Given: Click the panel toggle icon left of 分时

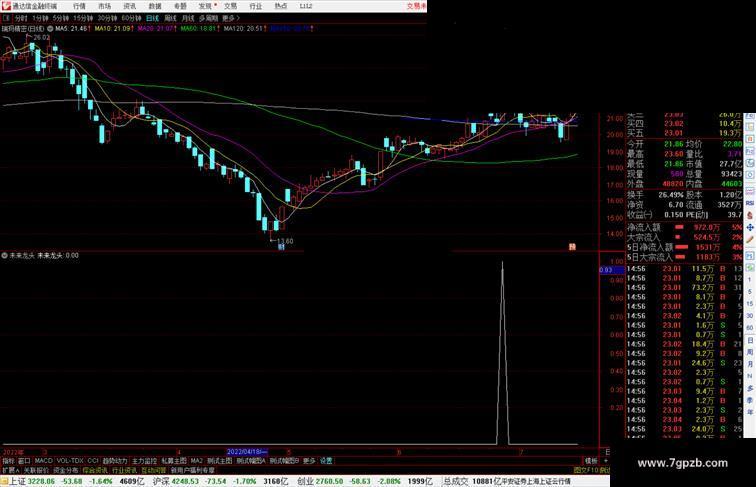Looking at the screenshot, I should pyautogui.click(x=6, y=18).
